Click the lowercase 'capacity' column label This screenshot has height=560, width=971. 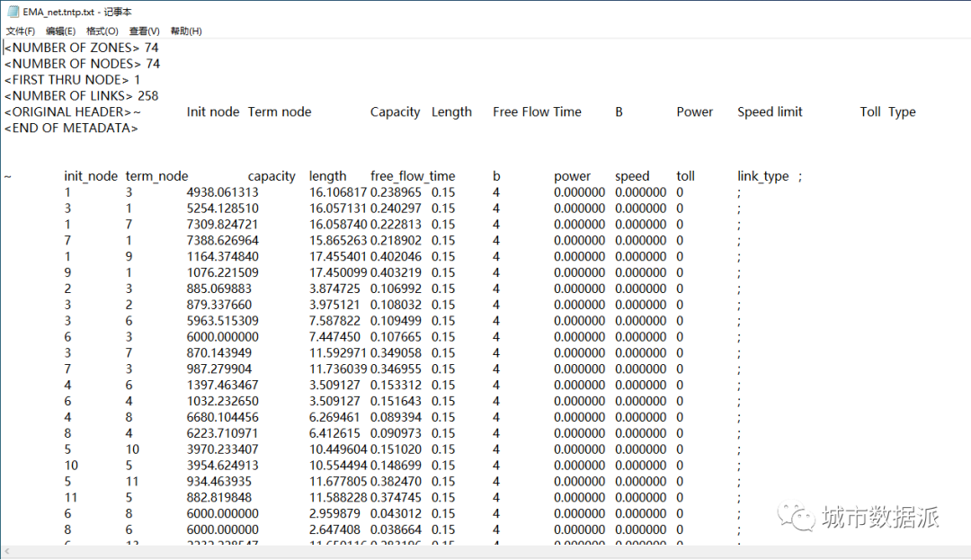(272, 176)
